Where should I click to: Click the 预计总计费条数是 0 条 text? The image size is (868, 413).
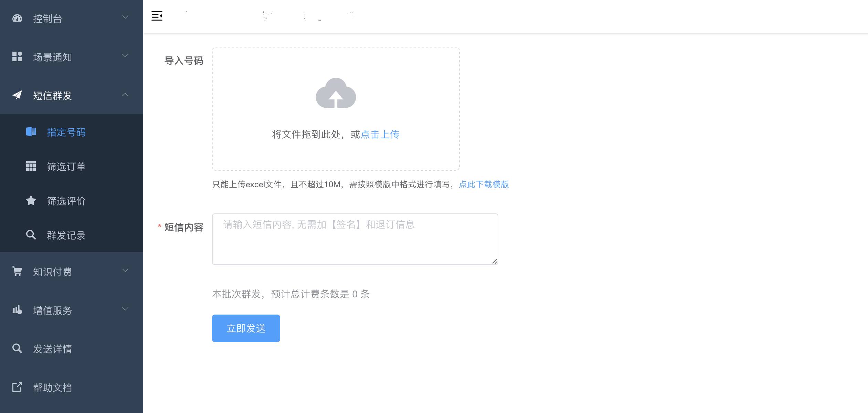(x=320, y=294)
